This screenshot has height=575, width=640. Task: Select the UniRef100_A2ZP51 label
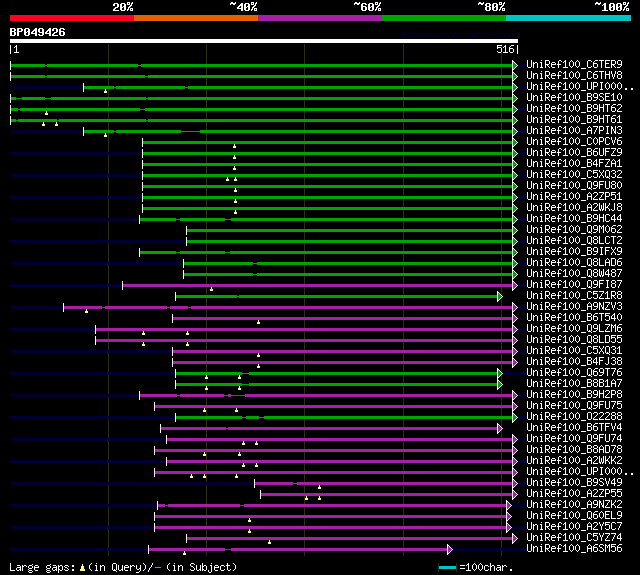tap(574, 197)
